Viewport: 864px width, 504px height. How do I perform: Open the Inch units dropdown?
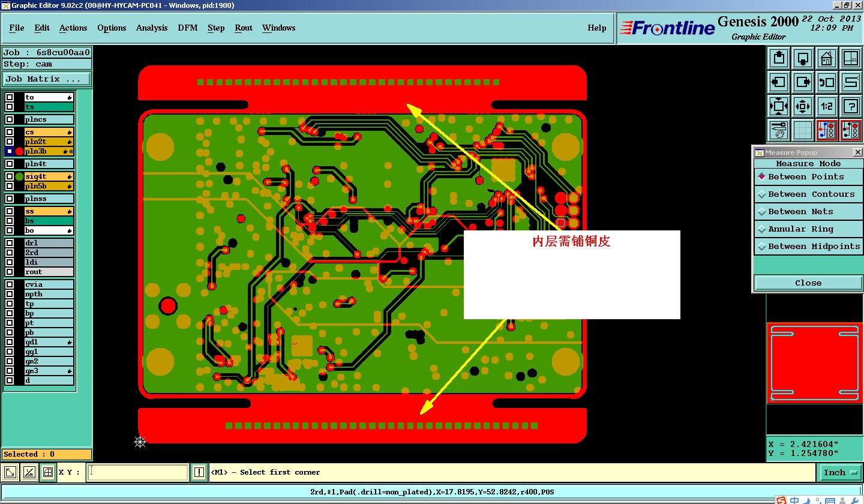pyautogui.click(x=841, y=473)
